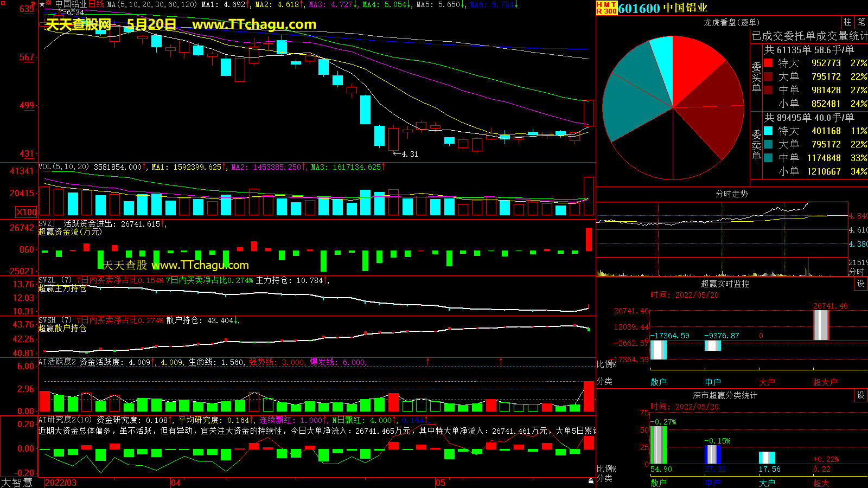Click the lock icon at bottom of chart
Viewport: 868px width, 488px height.
tap(591, 481)
